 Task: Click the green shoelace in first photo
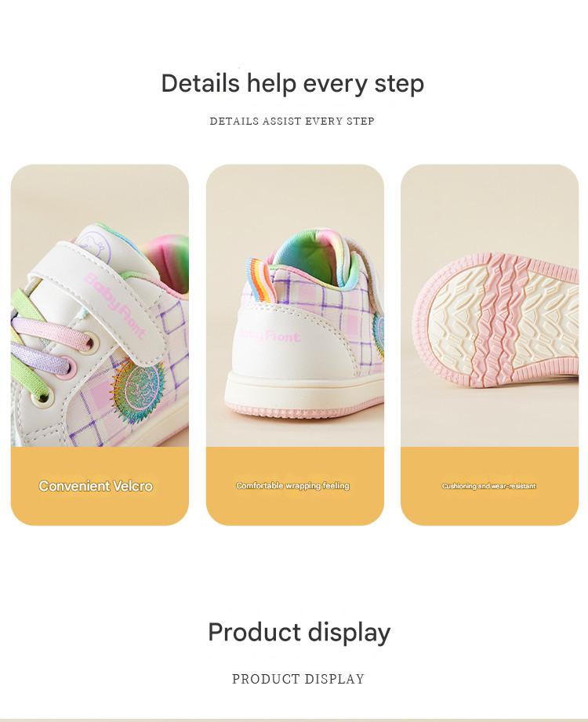tap(28, 307)
